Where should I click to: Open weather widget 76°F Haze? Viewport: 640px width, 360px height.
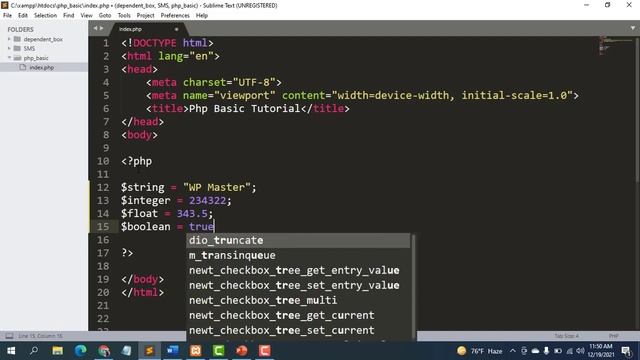(480, 351)
